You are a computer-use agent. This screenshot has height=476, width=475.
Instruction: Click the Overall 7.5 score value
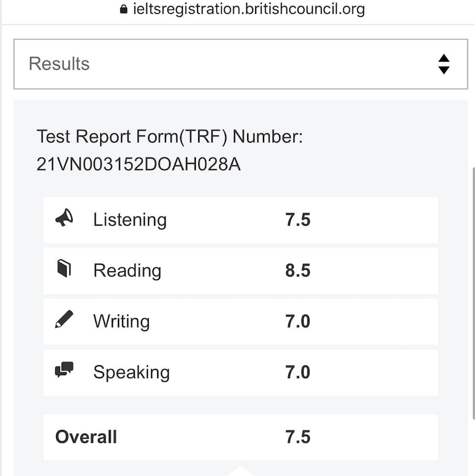tap(297, 437)
